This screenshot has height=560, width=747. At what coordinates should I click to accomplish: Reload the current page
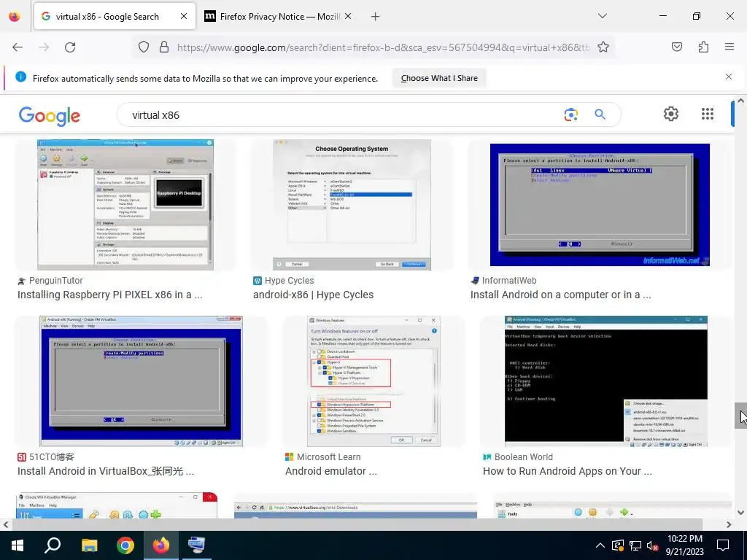(70, 47)
